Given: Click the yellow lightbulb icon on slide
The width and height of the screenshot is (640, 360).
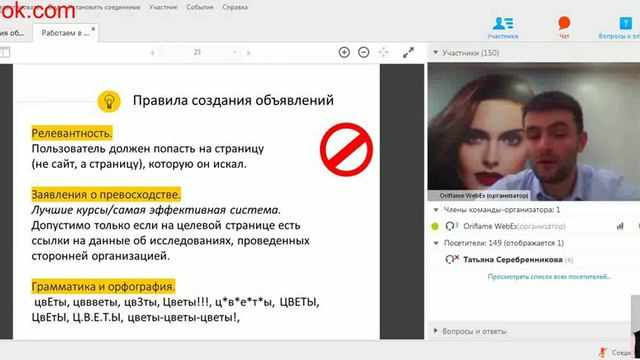Looking at the screenshot, I should pos(109,101).
